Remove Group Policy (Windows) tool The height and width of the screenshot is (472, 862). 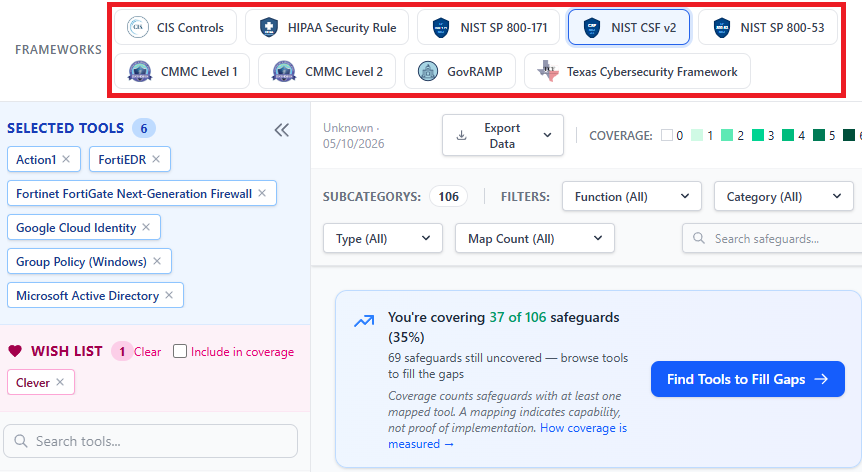(157, 261)
